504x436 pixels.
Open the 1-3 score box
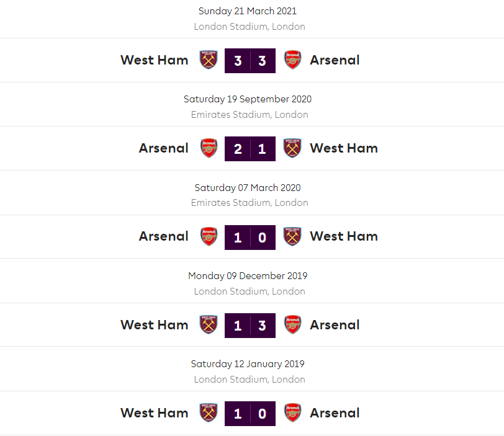tap(250, 326)
